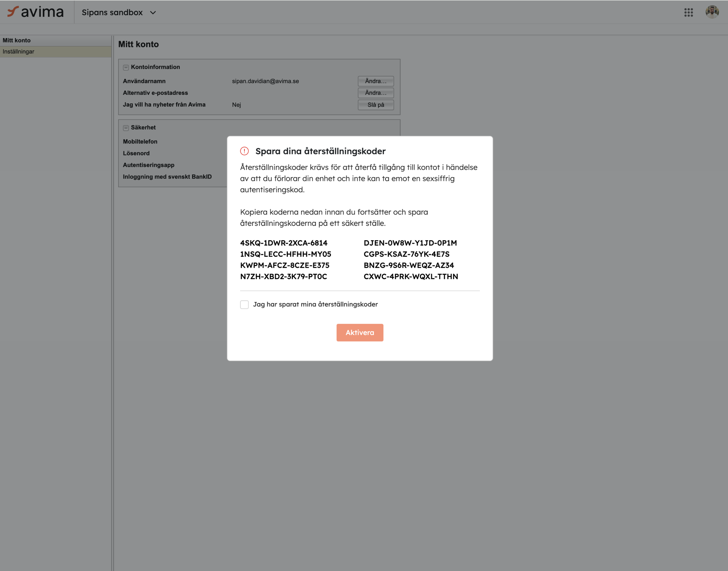Click the red warning icon in dialog
Screen dimensions: 728x571
[244, 151]
